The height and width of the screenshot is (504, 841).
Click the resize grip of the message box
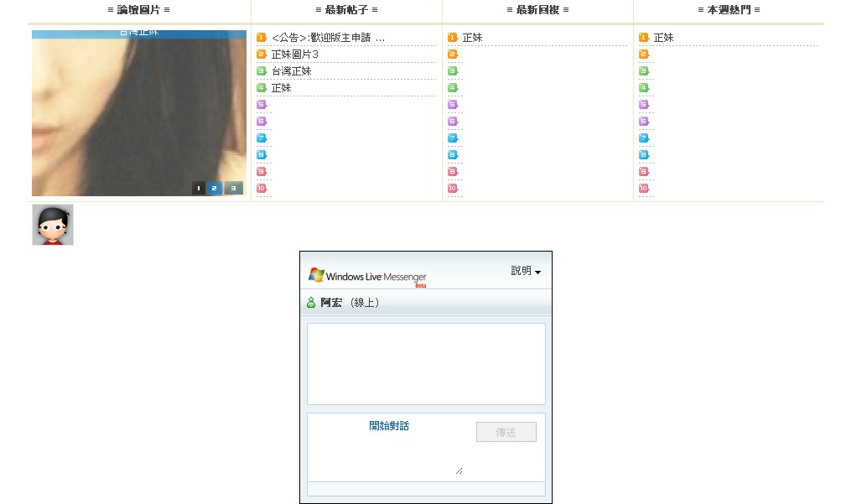[x=459, y=471]
